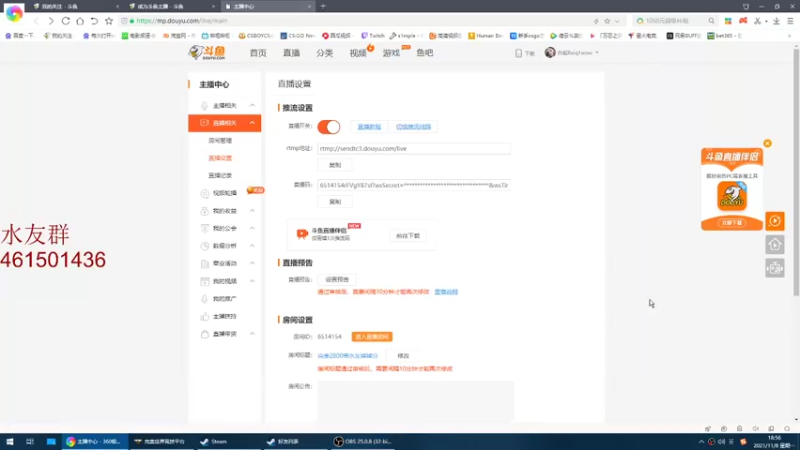Screen dimensions: 800x450
Task: Select 直播设置 in the sidebar
Action: tap(220, 158)
